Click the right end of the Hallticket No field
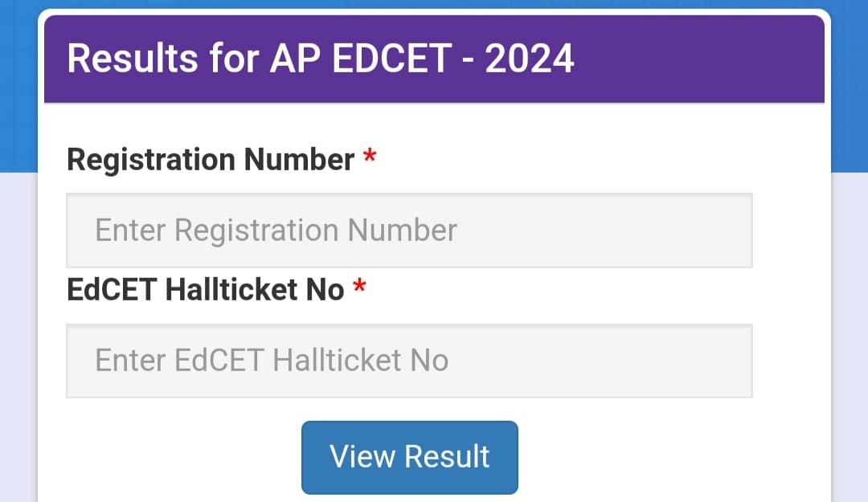868x502 pixels. tap(719, 361)
